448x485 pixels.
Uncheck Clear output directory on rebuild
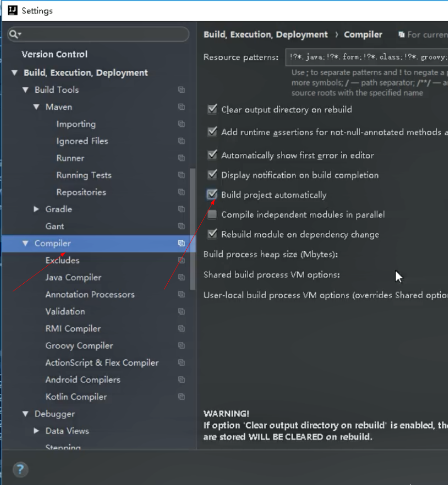pos(212,110)
